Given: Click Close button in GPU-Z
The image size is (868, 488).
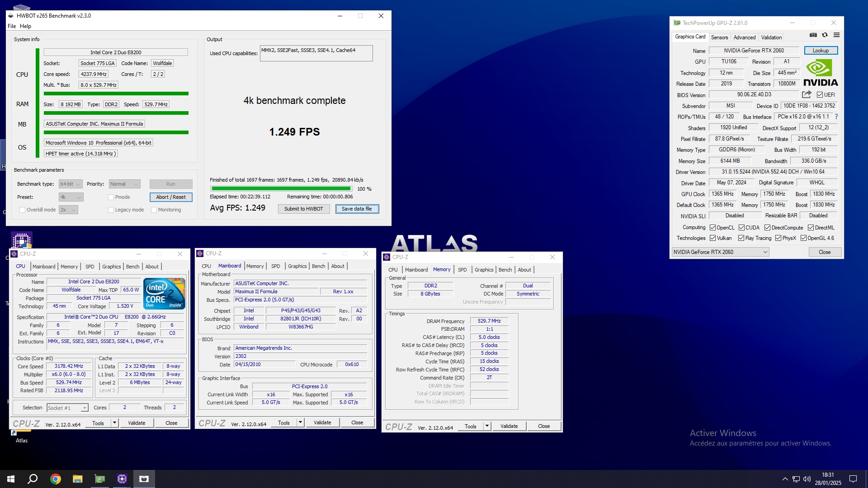Looking at the screenshot, I should coord(825,252).
